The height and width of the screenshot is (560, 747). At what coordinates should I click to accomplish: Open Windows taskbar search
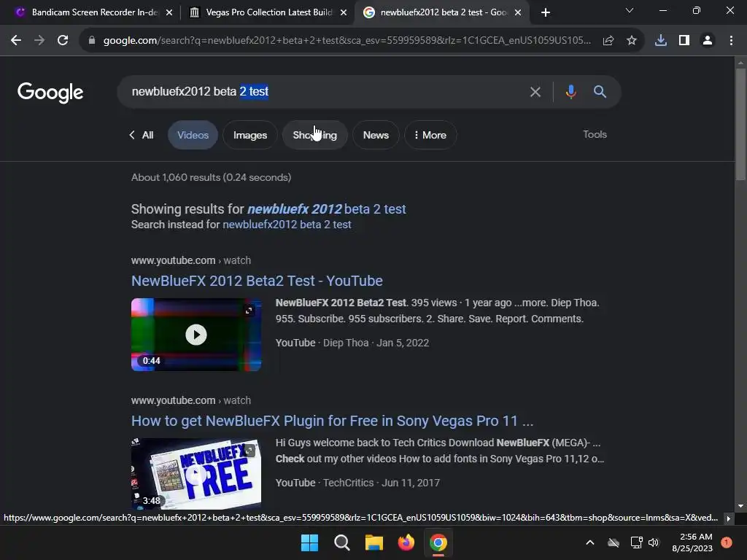point(341,542)
